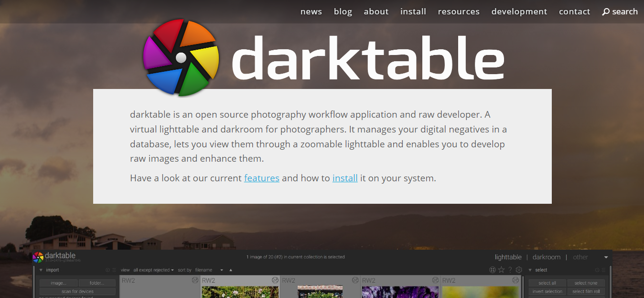The width and height of the screenshot is (644, 298).
Task: Go to the blog menu item
Action: [x=343, y=11]
